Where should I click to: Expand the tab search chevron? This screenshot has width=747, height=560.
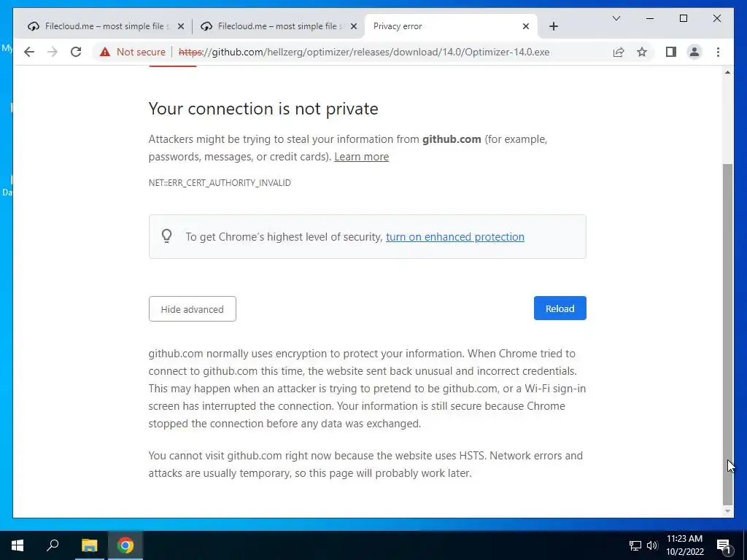point(616,18)
